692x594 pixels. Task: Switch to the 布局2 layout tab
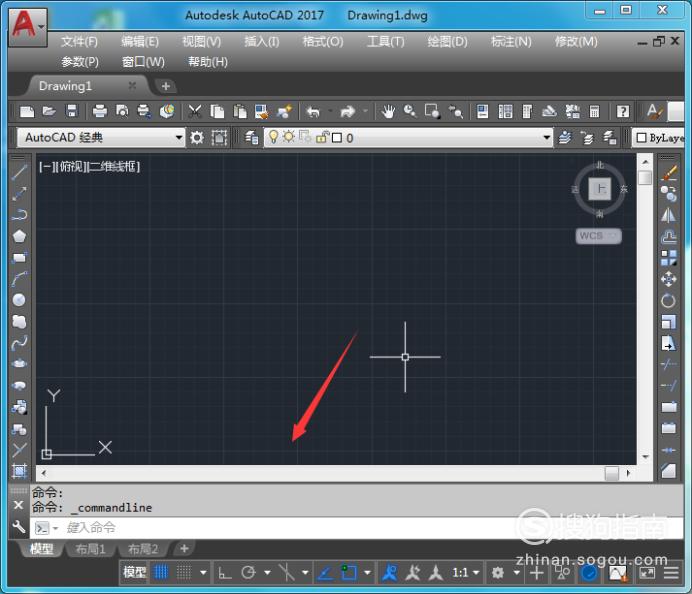coord(143,549)
